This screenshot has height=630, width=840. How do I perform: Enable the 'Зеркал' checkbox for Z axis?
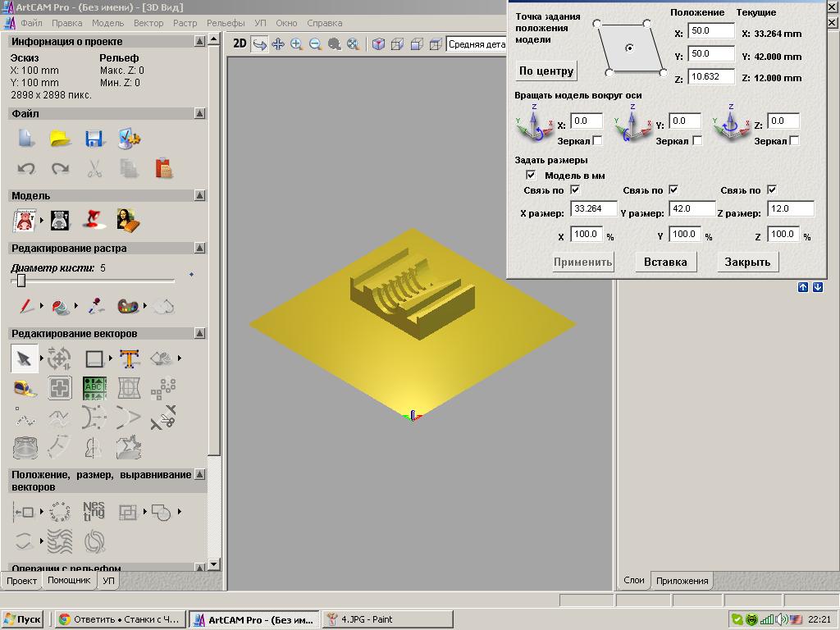794,140
